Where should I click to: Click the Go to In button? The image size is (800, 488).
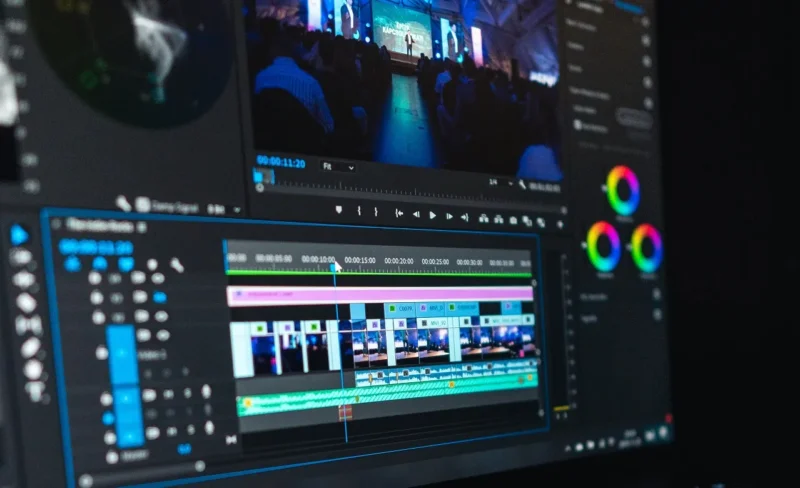[x=399, y=213]
